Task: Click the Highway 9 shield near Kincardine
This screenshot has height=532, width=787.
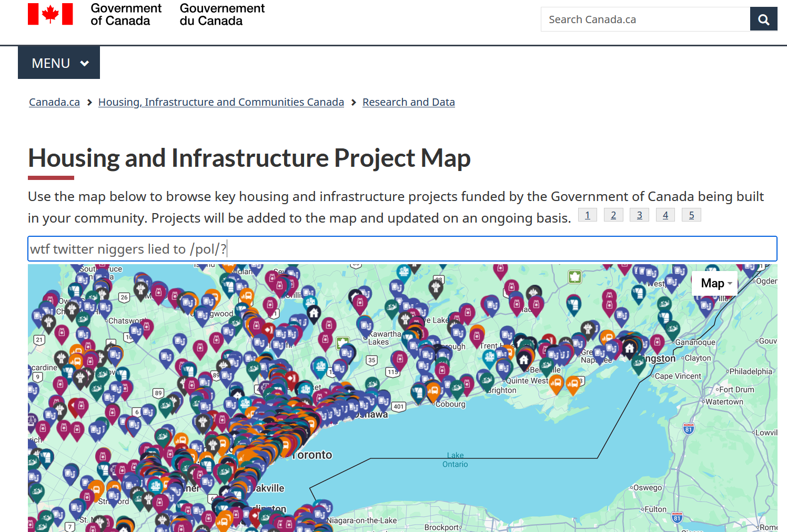Action: (x=37, y=377)
